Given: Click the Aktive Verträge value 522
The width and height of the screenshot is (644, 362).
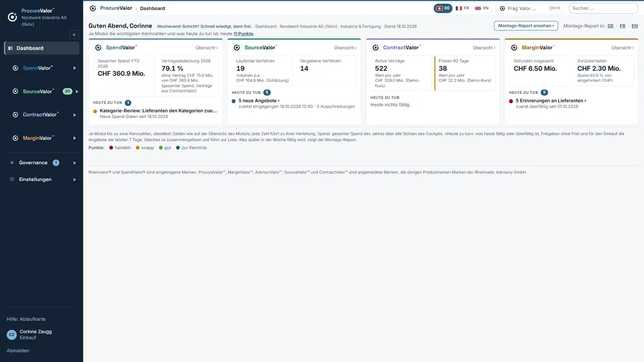Looking at the screenshot, I should pos(381,68).
